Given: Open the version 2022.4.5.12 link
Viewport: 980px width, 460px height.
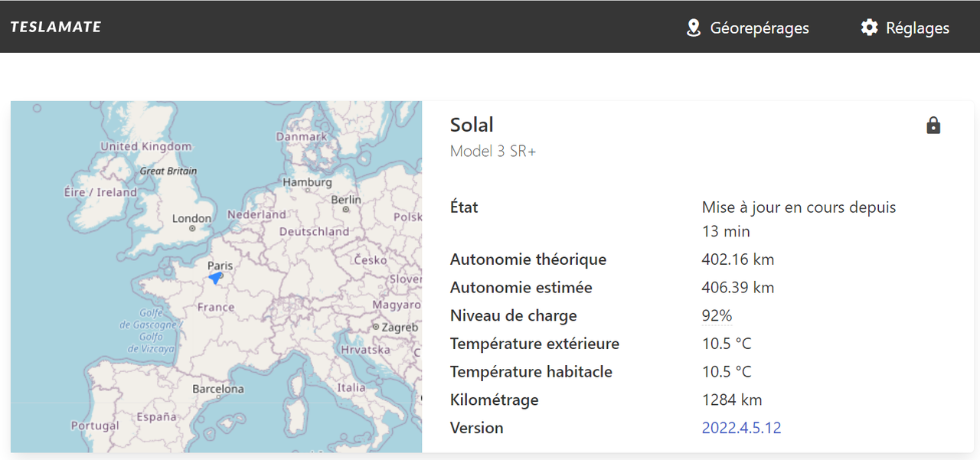Looking at the screenshot, I should [x=741, y=428].
